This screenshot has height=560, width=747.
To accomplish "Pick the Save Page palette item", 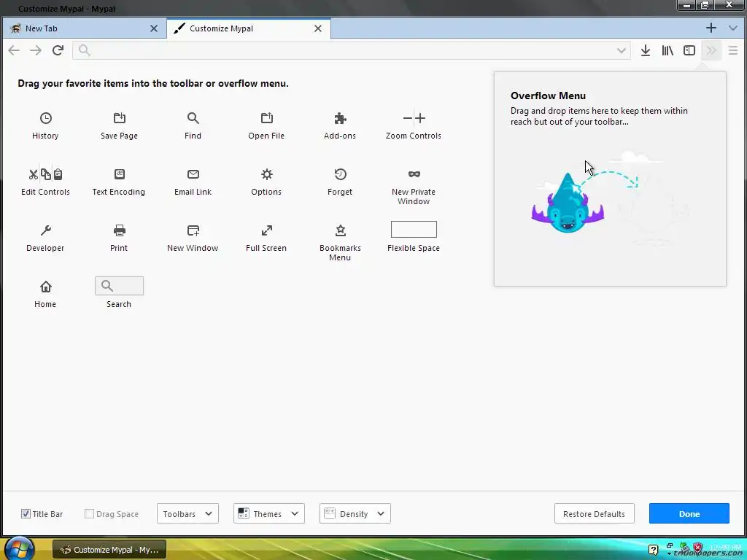I will (119, 125).
